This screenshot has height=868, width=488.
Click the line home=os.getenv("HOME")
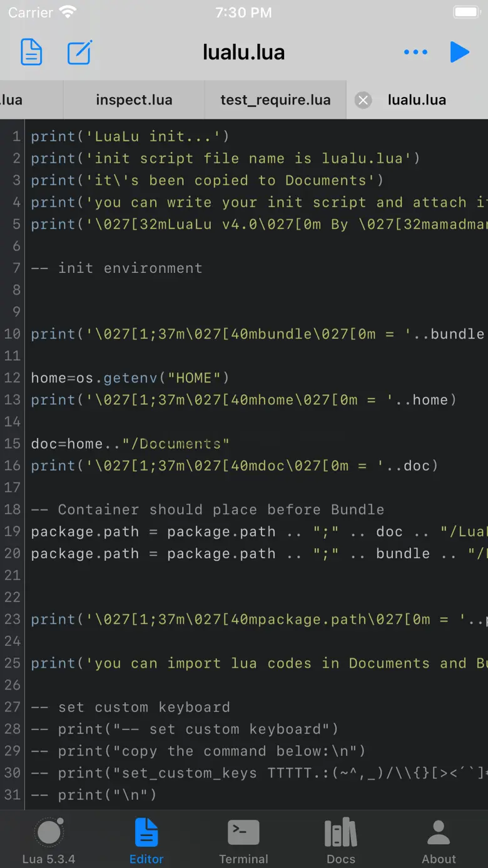[130, 378]
